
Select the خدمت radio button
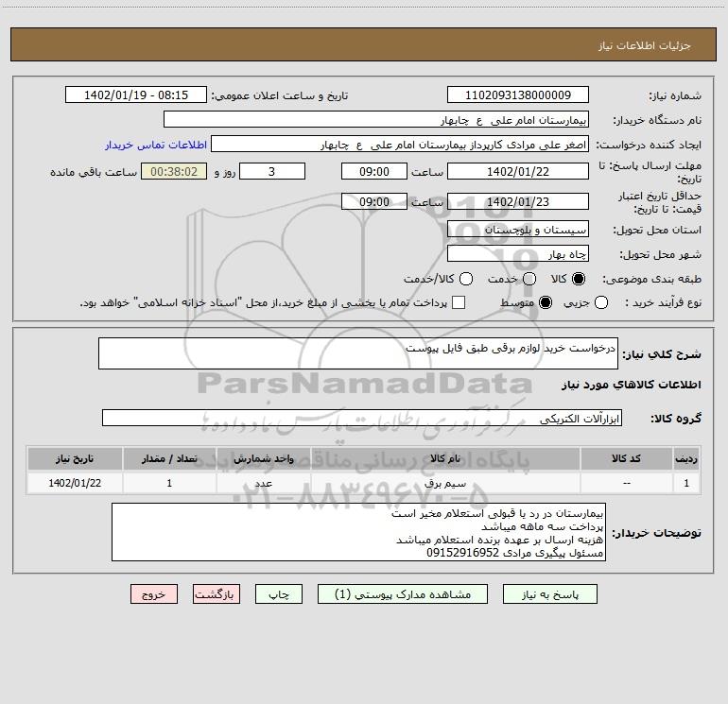529,279
